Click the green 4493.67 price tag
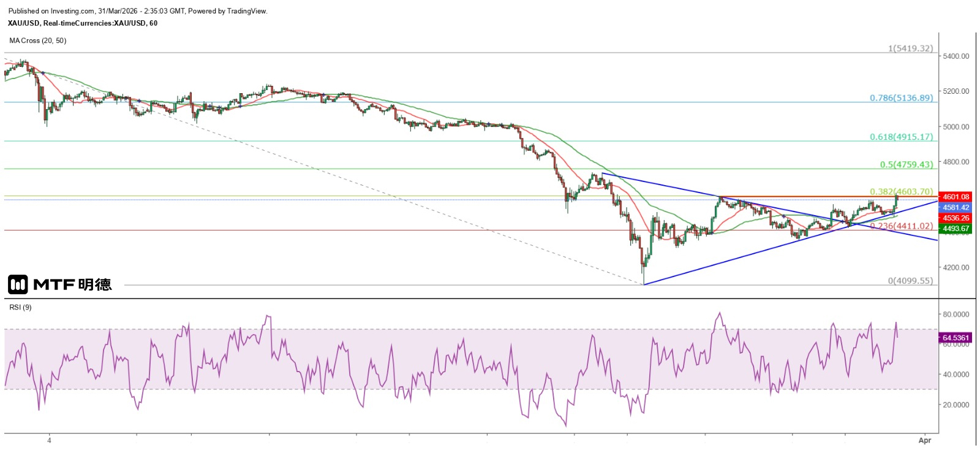 tap(956, 229)
